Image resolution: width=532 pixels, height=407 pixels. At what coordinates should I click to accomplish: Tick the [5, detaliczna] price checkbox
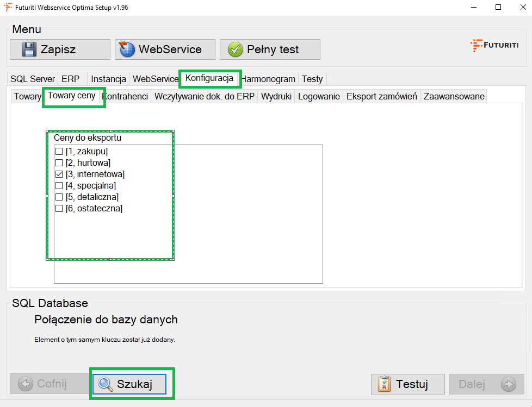[x=59, y=197]
